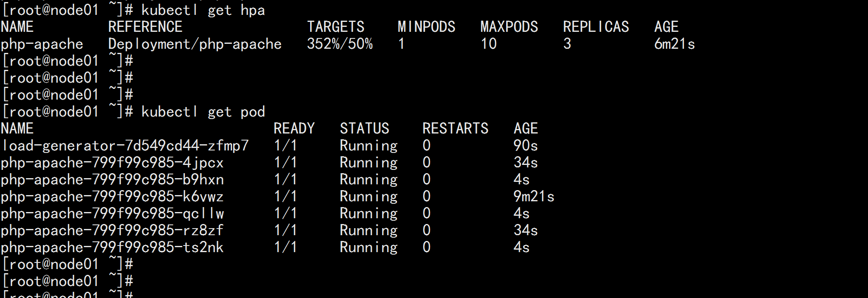Select the 1/1 ready value of 4jpcx pod
The image size is (868, 298).
(x=286, y=162)
